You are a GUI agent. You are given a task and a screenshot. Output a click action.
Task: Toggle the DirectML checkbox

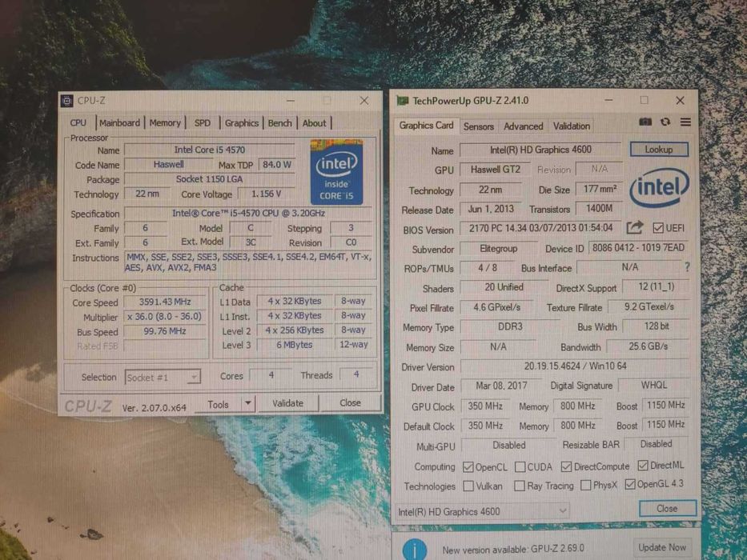(x=643, y=466)
